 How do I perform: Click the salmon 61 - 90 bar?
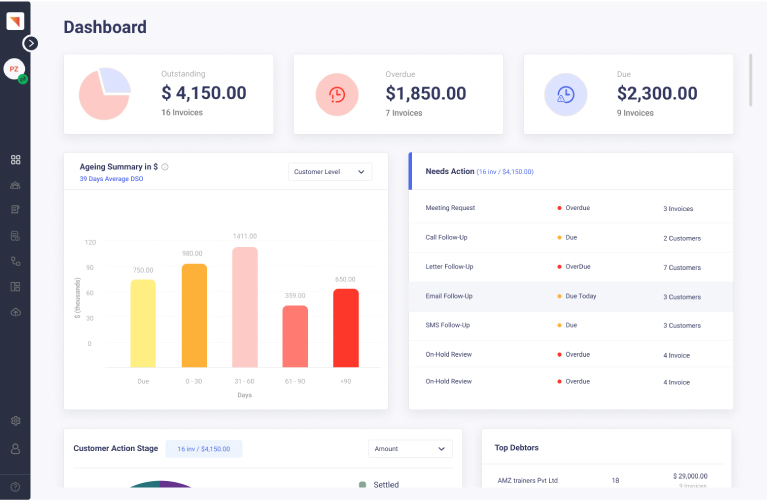(295, 337)
